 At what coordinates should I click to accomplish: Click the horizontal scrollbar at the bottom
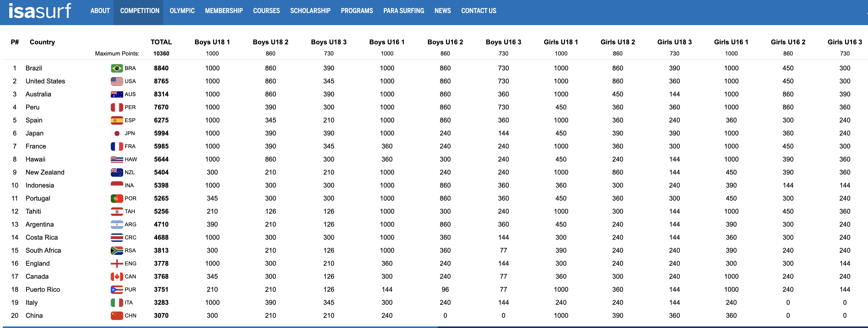[219, 327]
